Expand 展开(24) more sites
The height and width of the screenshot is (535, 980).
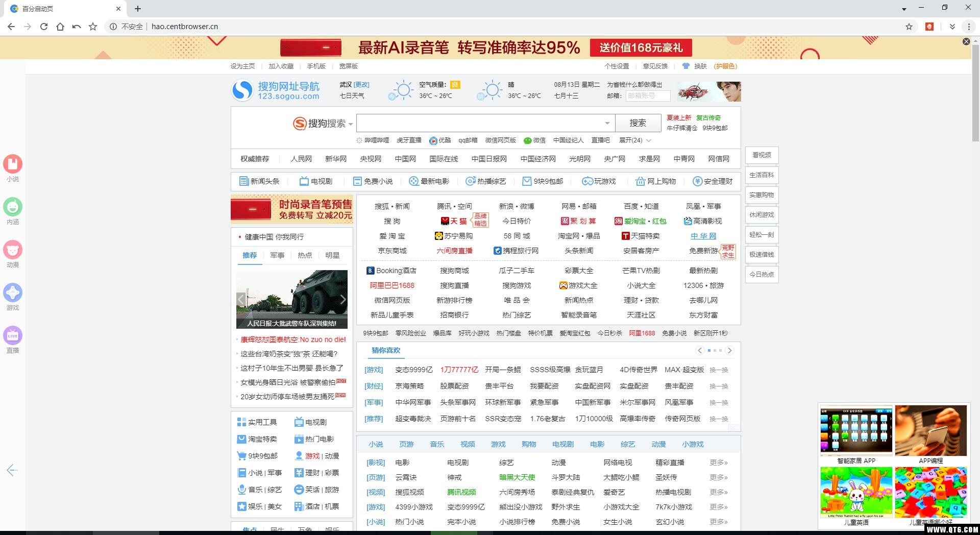[x=635, y=140]
